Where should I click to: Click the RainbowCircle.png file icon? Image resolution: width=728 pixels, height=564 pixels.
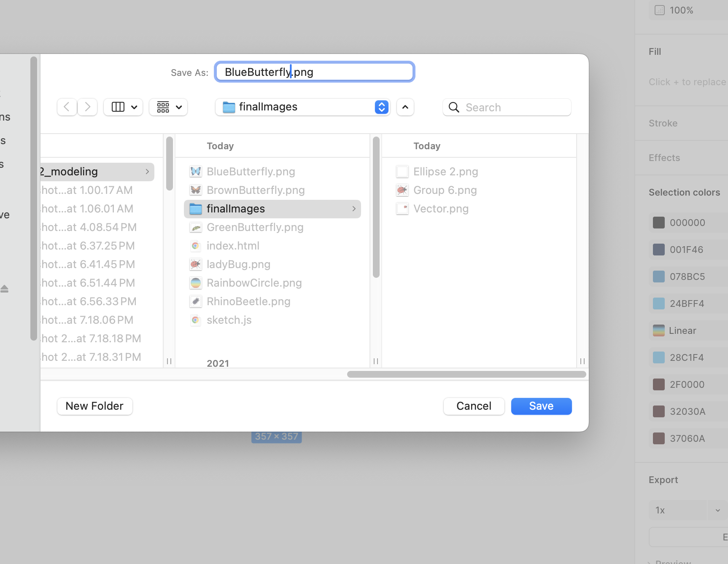tap(196, 283)
